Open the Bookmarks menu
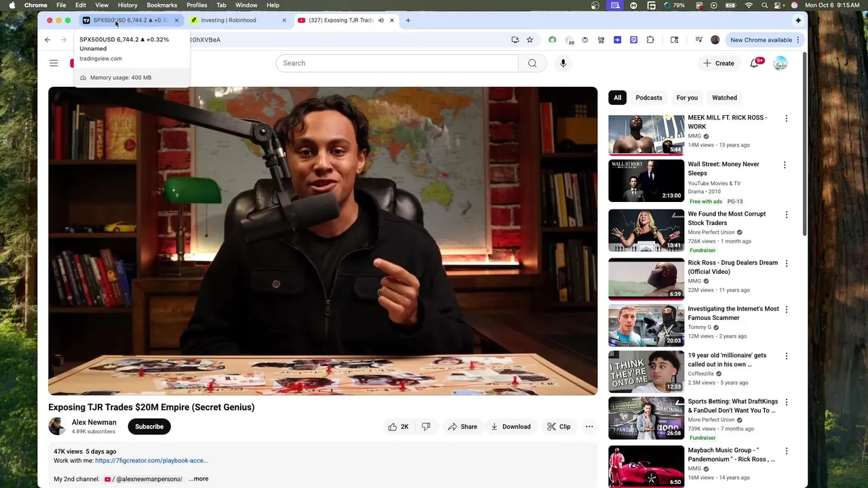This screenshot has height=488, width=868. coord(162,5)
